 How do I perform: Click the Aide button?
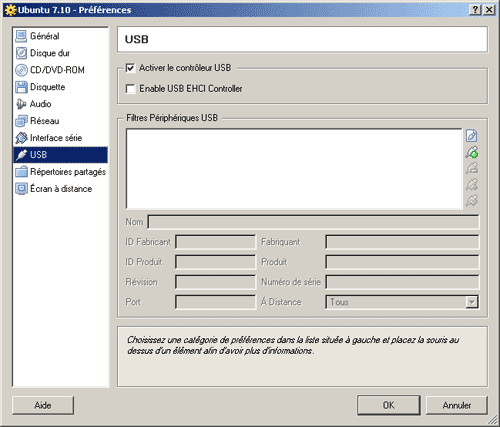(x=43, y=405)
